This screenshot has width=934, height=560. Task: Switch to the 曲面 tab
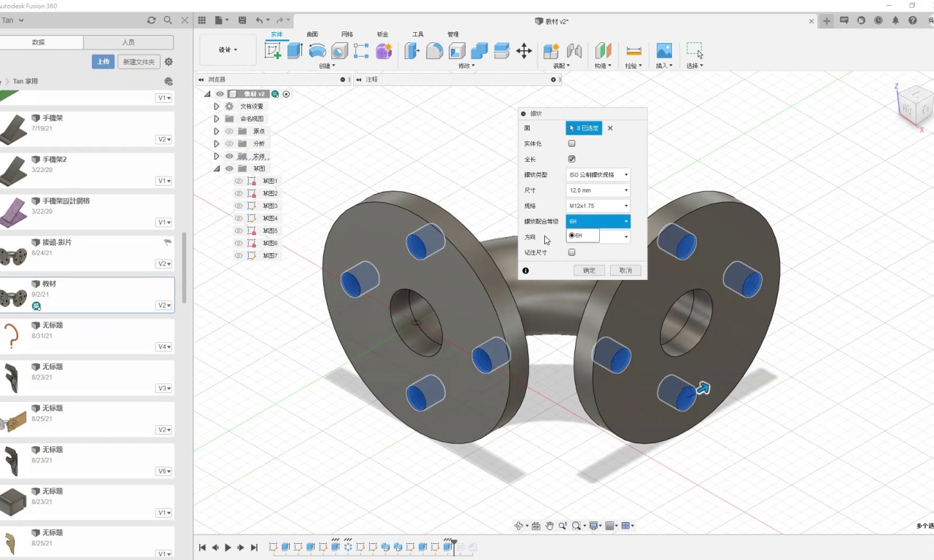pyautogui.click(x=312, y=34)
